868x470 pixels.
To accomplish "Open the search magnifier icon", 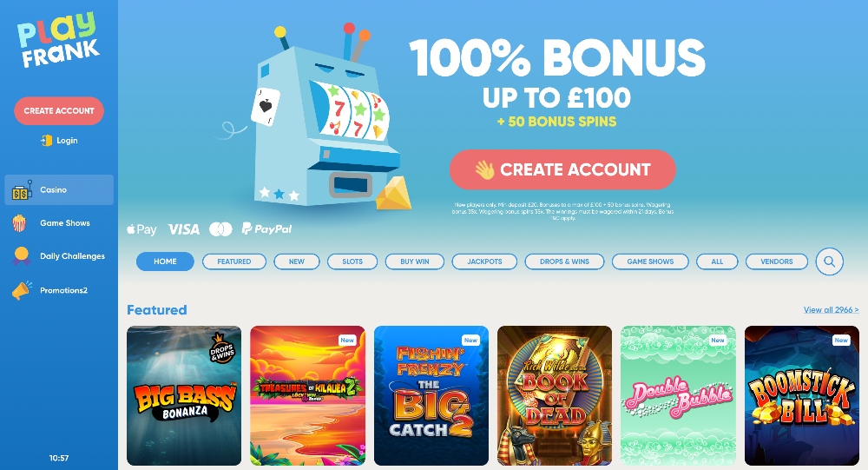I will [829, 261].
